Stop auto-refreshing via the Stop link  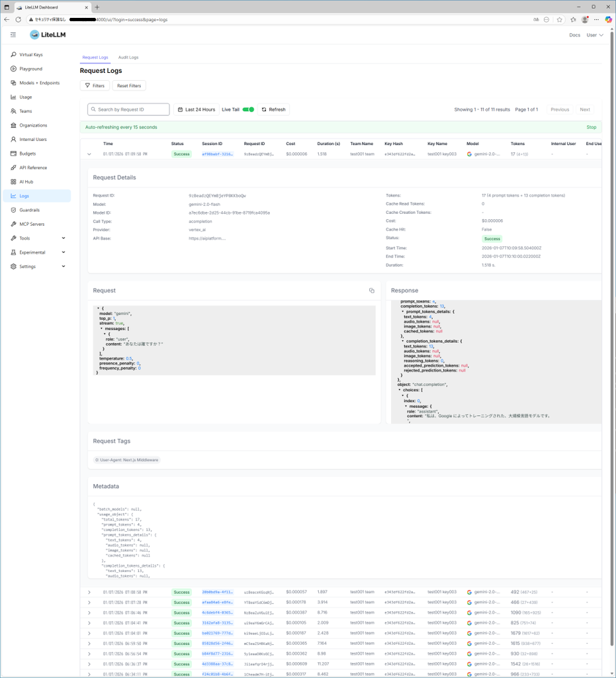[591, 127]
